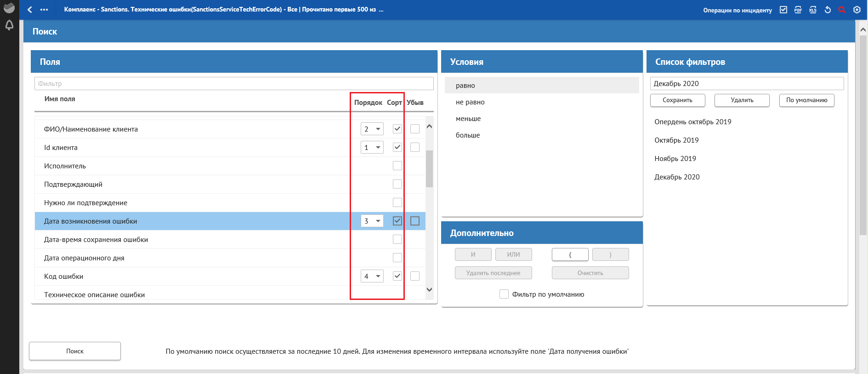Screen dimensions: 868x374
Task: Enable Сорт checkbox for Исполнитель
Action: pos(397,166)
